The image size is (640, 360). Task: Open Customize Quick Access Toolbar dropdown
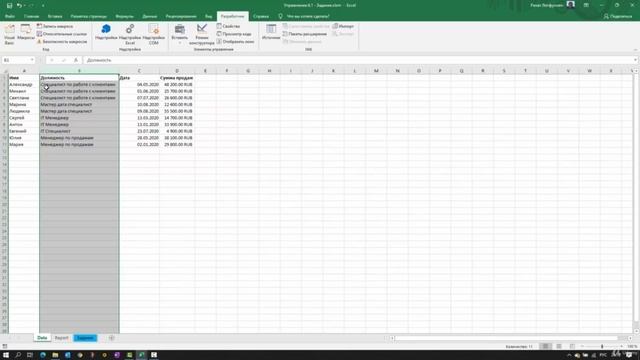43,5
